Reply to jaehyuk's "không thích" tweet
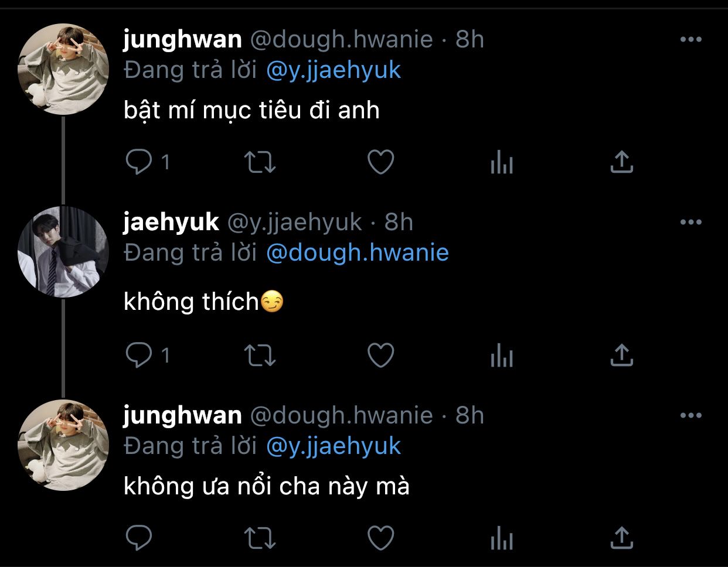Viewport: 728px width, 567px height. pos(139,355)
